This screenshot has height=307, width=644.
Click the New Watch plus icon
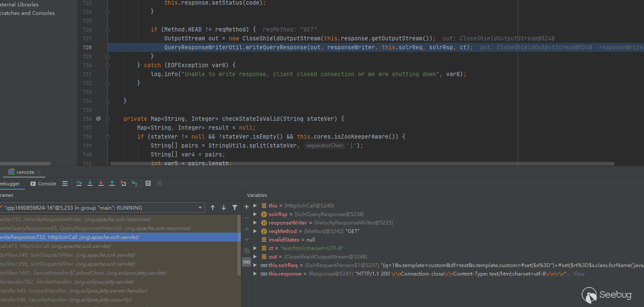click(x=247, y=207)
